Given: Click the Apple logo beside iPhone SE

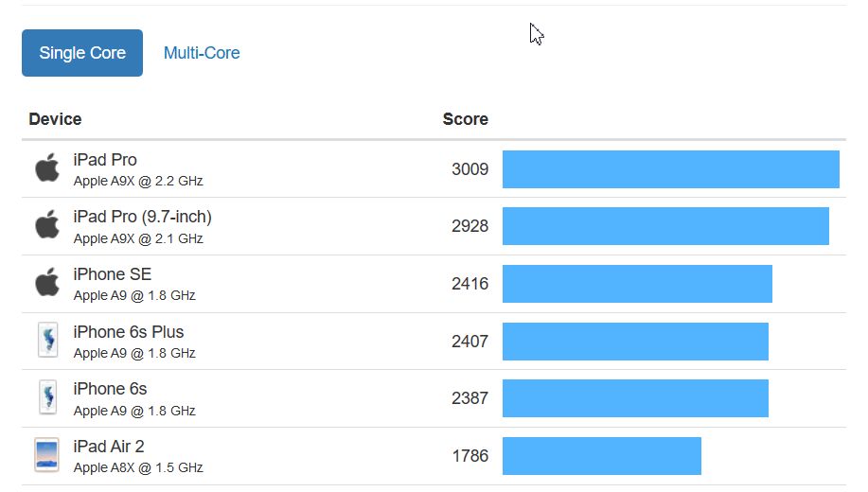Looking at the screenshot, I should coord(47,282).
